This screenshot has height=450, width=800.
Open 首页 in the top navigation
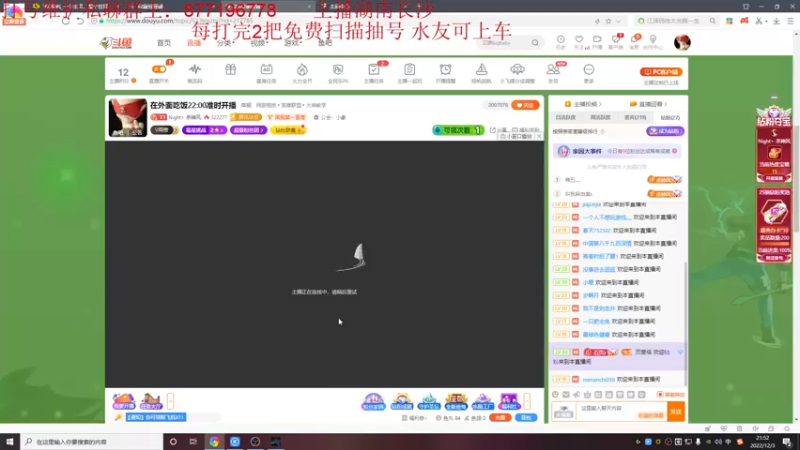pos(164,43)
